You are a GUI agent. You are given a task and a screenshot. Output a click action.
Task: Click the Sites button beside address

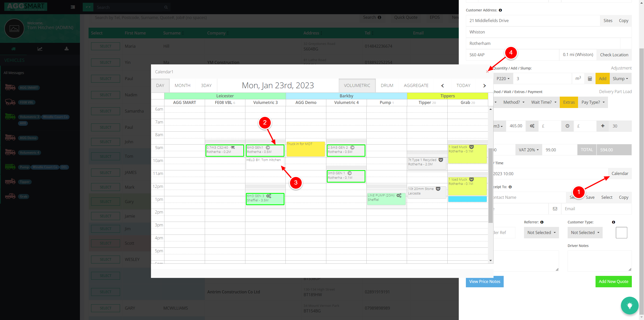pos(608,21)
